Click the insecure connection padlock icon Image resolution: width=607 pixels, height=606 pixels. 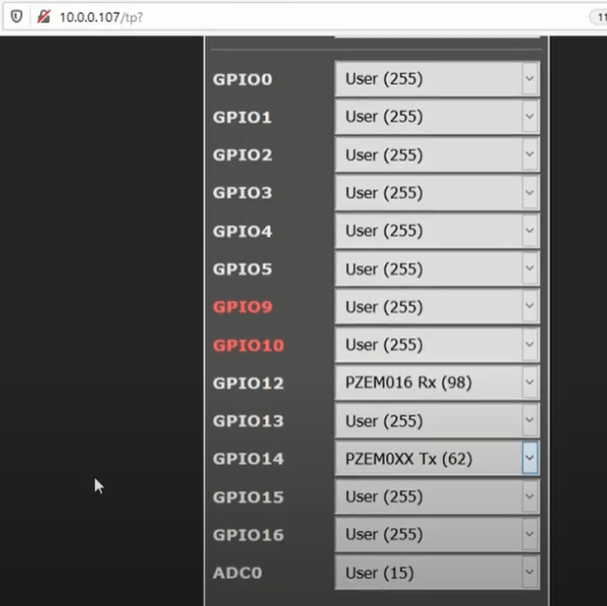click(43, 17)
